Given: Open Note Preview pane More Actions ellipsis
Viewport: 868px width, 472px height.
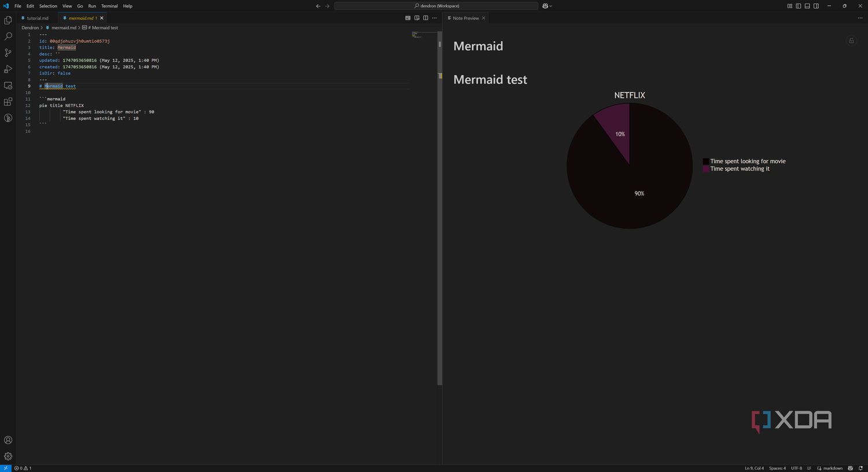Looking at the screenshot, I should [x=860, y=18].
